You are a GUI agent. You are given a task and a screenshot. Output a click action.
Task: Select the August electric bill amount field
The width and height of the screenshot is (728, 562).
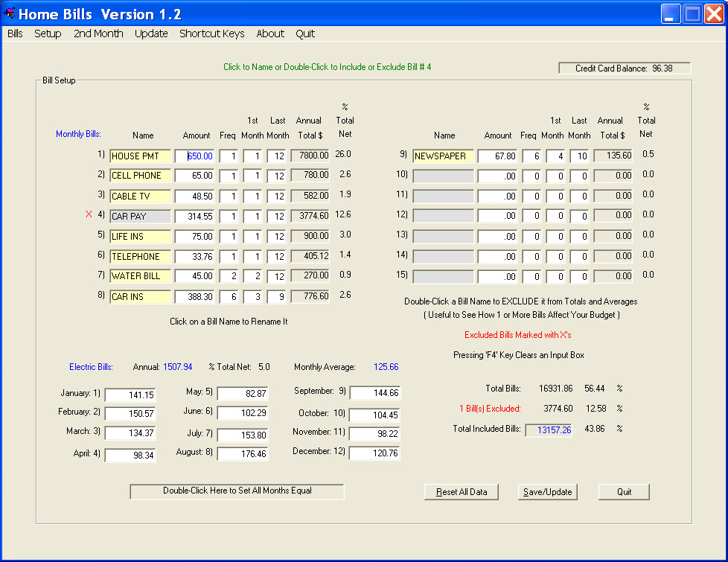coord(243,453)
